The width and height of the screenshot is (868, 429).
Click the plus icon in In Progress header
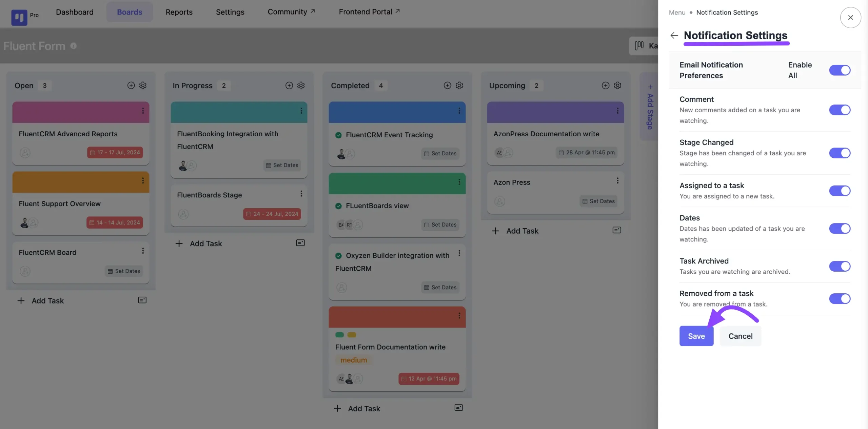pyautogui.click(x=289, y=85)
